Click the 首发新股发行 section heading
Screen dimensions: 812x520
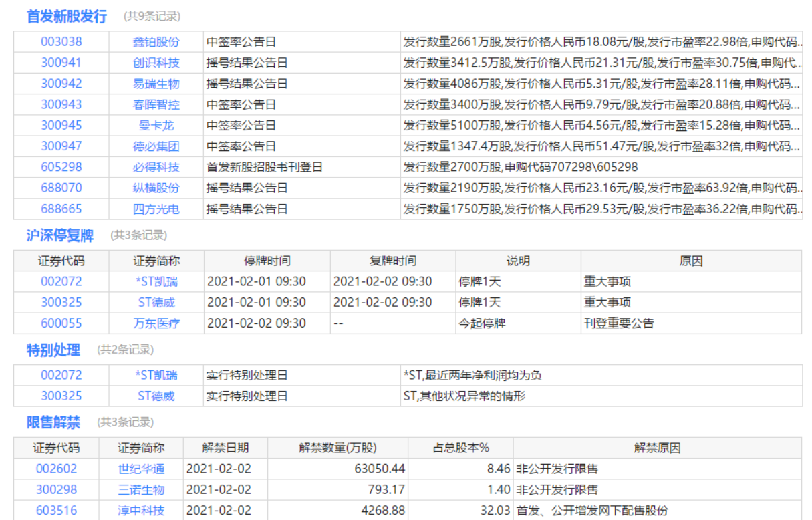67,17
